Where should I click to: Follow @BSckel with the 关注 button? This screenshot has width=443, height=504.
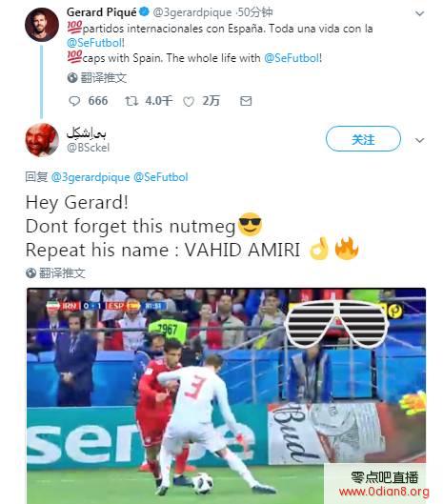click(363, 139)
